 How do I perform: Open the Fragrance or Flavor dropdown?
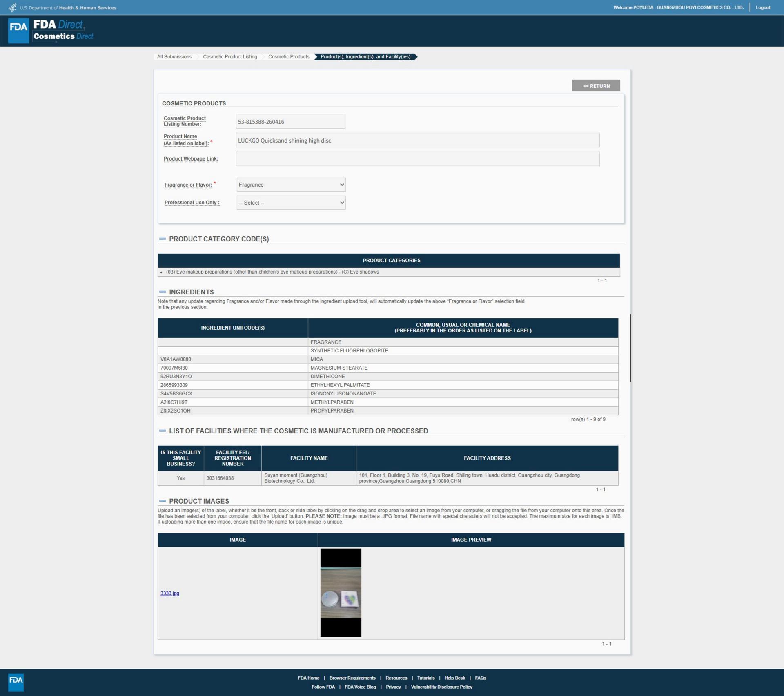pos(291,185)
